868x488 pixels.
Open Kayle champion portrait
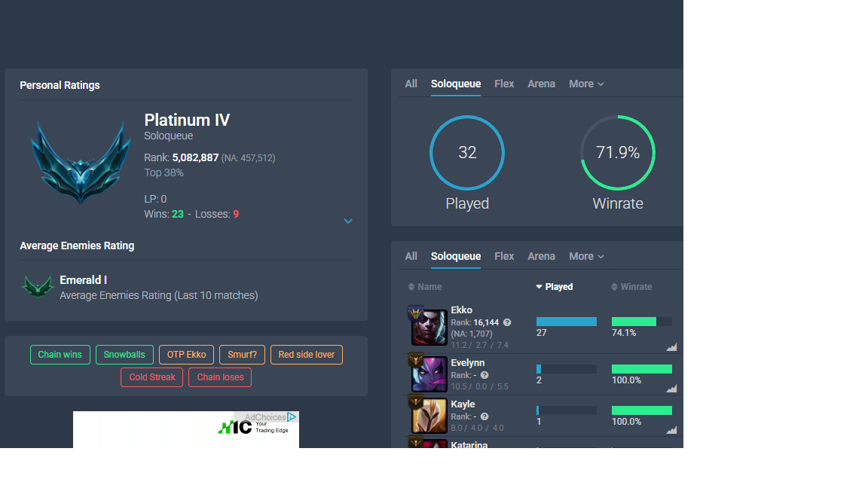tap(429, 416)
